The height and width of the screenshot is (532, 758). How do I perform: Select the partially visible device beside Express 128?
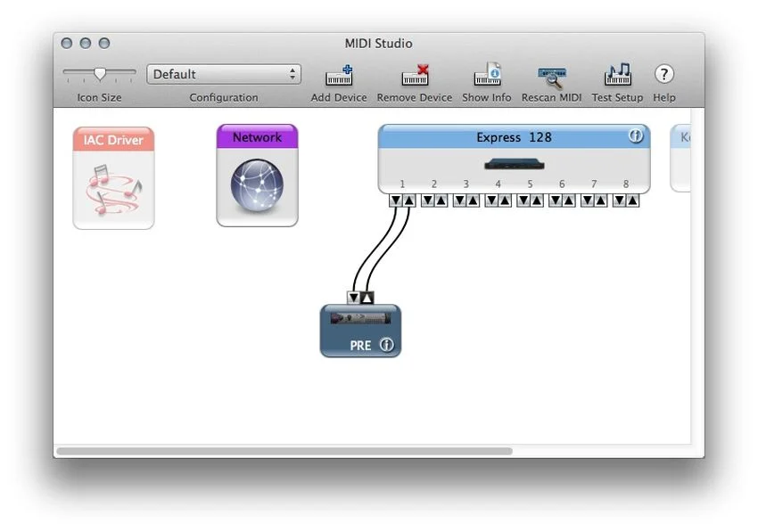(680, 159)
